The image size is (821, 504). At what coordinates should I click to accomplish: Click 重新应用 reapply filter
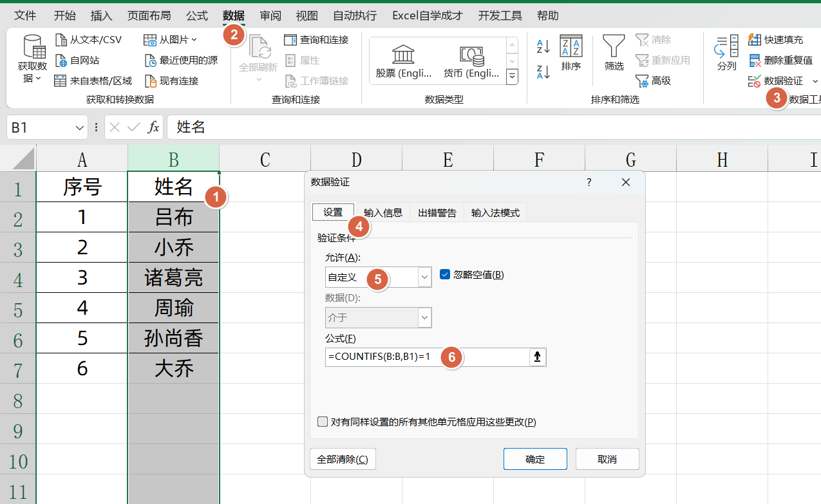click(x=663, y=61)
